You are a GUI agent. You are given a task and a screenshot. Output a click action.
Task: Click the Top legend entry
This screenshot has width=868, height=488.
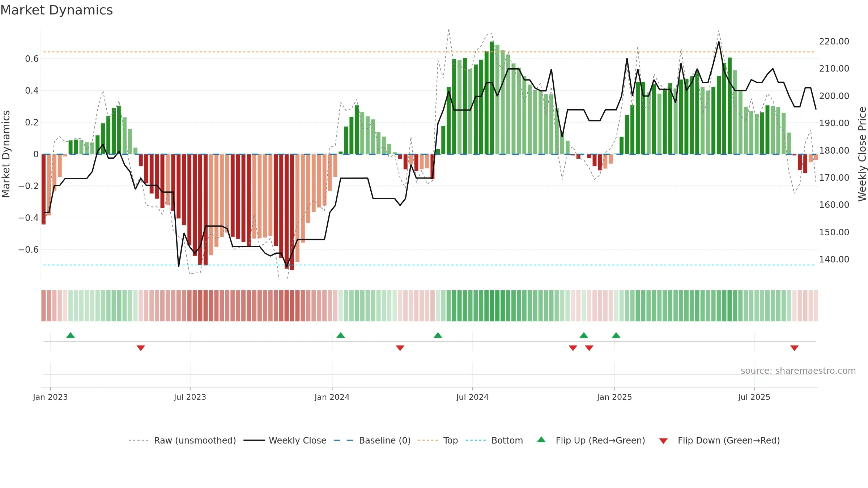(438, 440)
